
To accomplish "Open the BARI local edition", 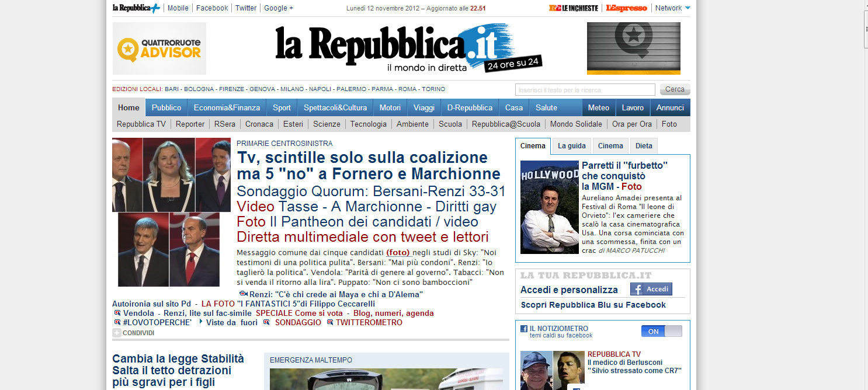I will [x=172, y=89].
